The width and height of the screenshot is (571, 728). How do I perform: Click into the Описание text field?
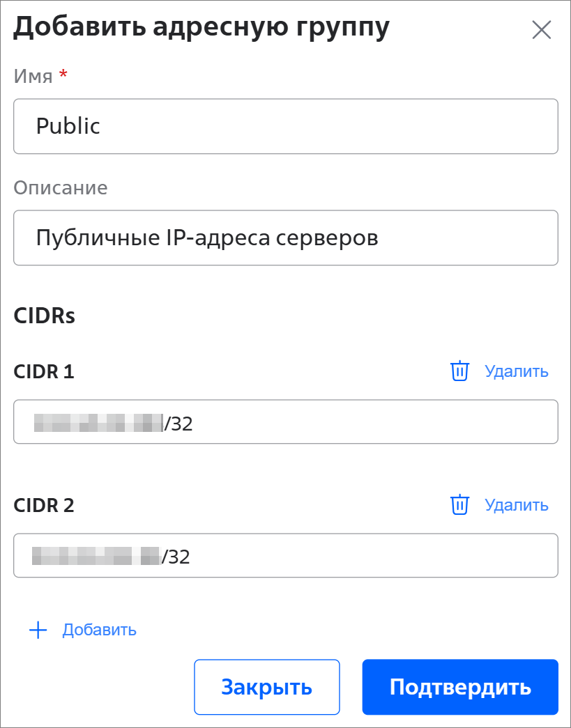286,238
